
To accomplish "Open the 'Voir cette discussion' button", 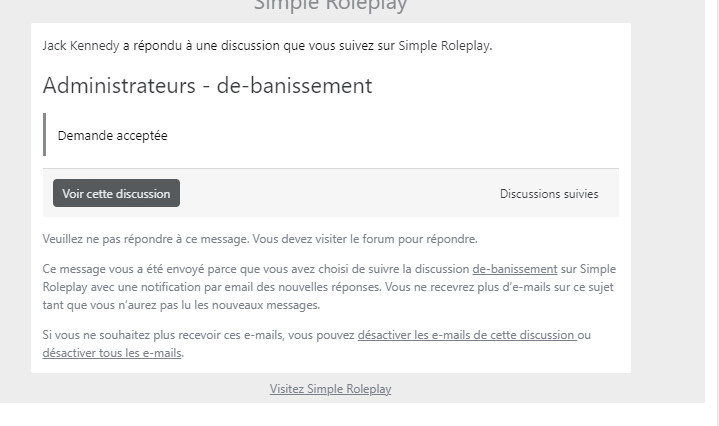I will tap(116, 193).
